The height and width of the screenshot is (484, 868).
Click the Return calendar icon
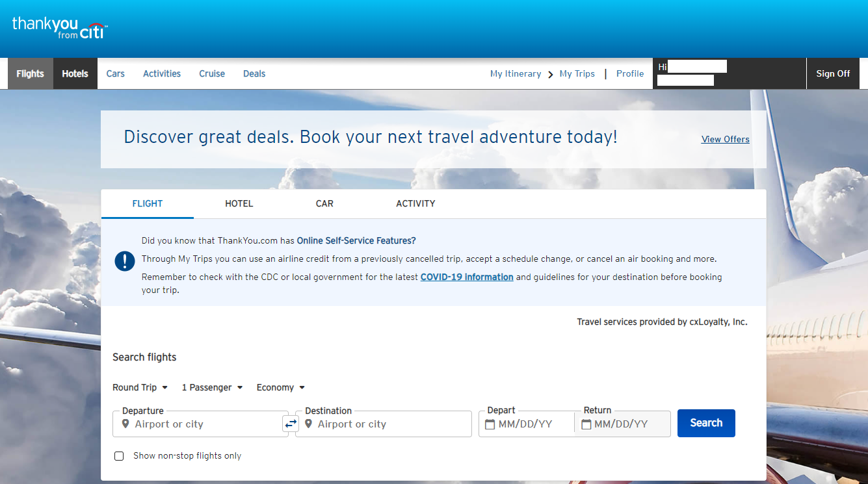(586, 424)
